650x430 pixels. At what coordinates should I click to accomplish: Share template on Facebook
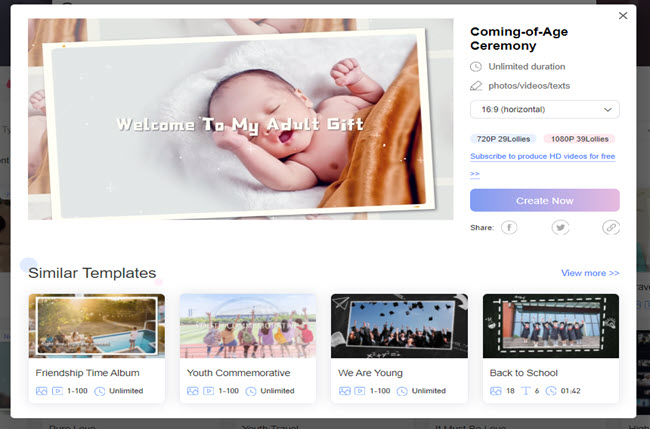point(509,228)
